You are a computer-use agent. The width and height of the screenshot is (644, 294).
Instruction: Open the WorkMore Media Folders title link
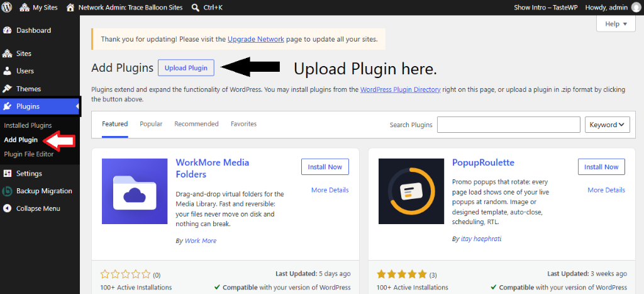click(x=213, y=168)
